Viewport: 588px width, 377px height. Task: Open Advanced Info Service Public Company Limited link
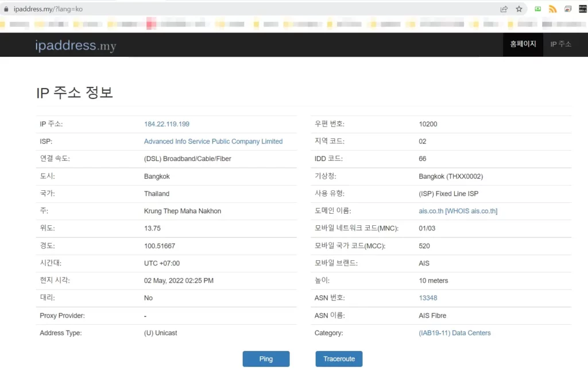point(213,141)
